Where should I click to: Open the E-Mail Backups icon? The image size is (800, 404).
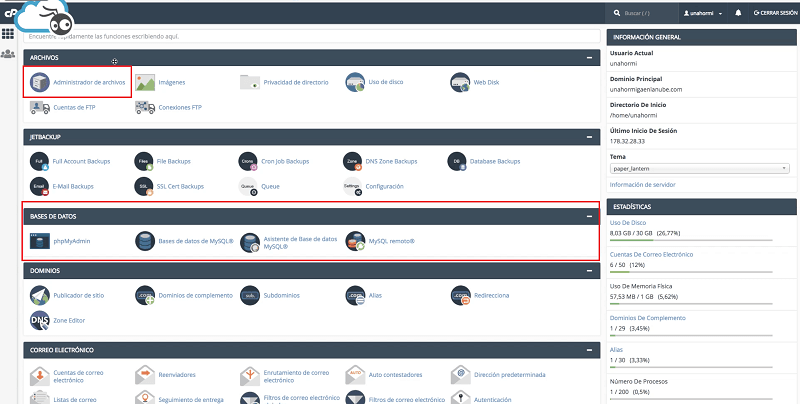(x=39, y=187)
